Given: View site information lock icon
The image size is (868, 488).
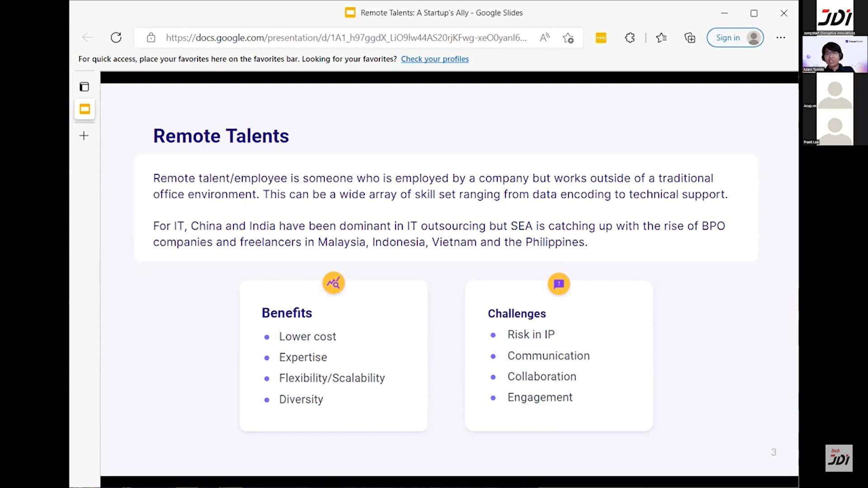Looking at the screenshot, I should pyautogui.click(x=151, y=38).
